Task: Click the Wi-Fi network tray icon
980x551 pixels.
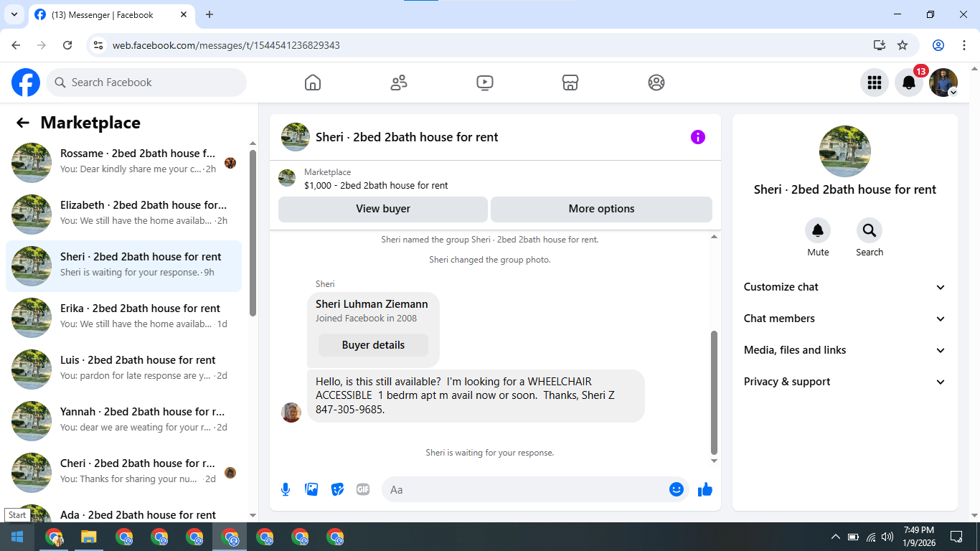Action: coord(871,537)
